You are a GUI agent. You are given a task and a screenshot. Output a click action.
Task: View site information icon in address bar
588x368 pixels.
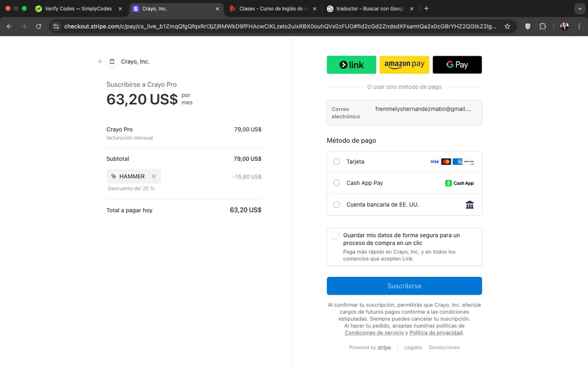(56, 26)
